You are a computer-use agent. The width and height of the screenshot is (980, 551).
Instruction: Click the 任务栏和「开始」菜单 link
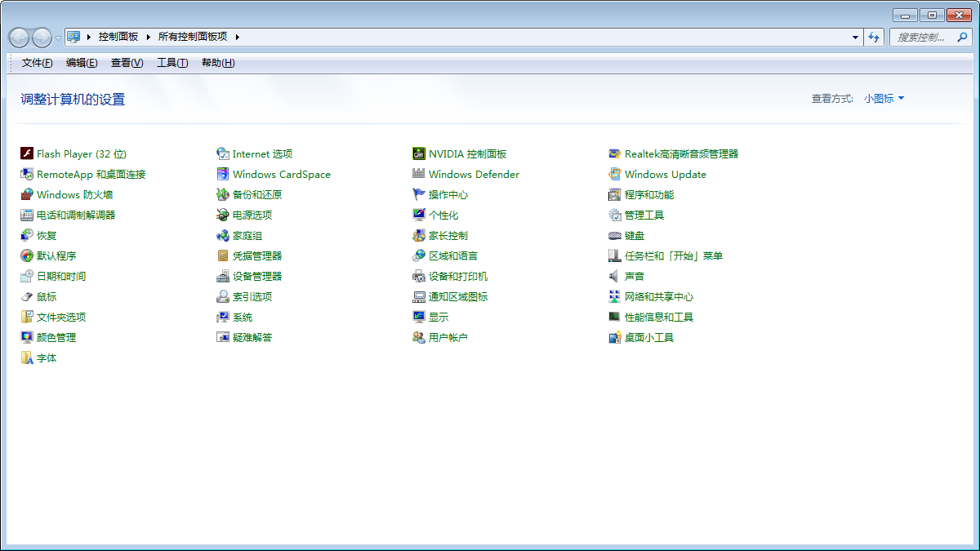pyautogui.click(x=674, y=256)
